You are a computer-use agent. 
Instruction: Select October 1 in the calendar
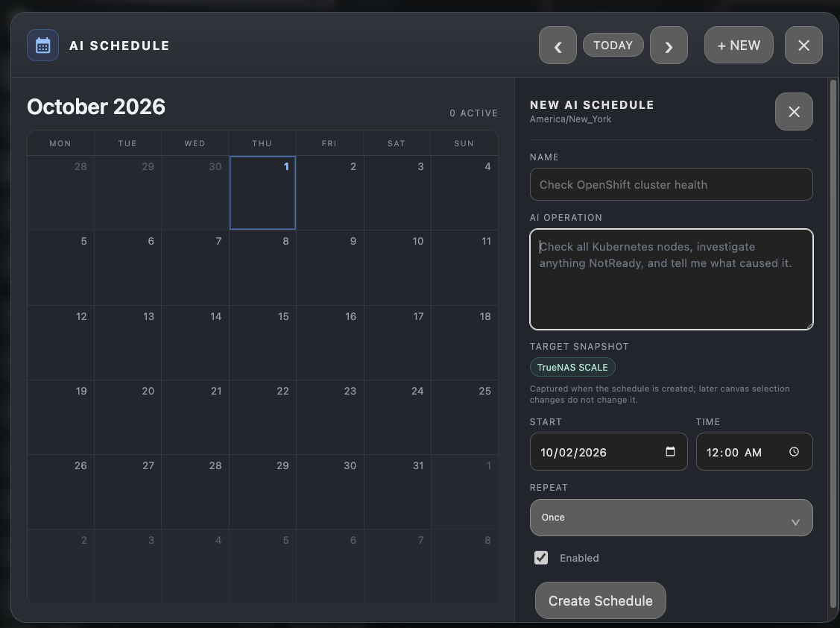click(262, 192)
